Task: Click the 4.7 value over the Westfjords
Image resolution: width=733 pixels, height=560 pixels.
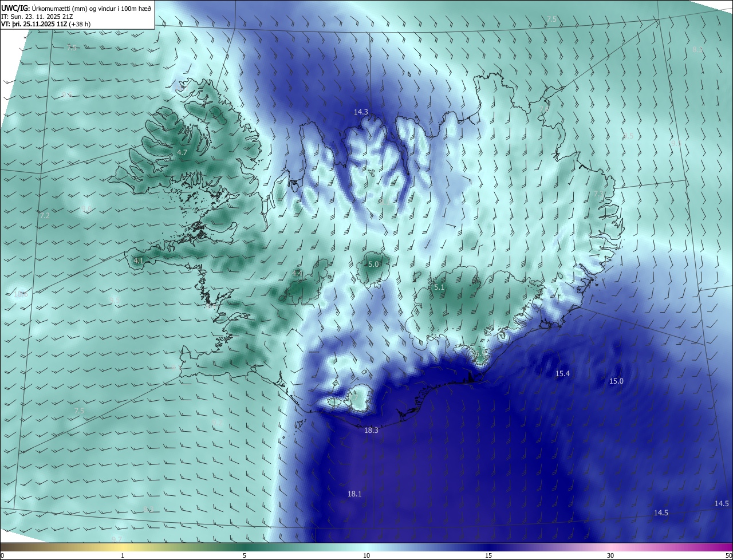Action: point(182,153)
